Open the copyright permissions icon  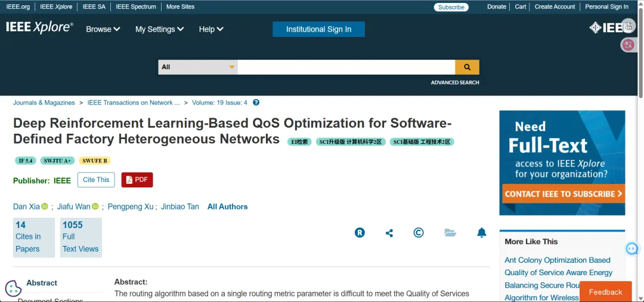pos(418,233)
